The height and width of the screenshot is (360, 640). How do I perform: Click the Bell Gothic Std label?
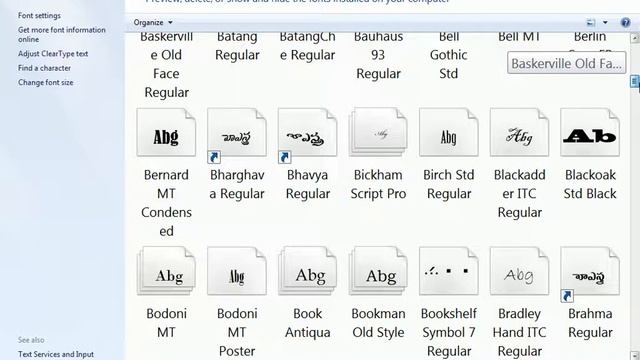(449, 55)
